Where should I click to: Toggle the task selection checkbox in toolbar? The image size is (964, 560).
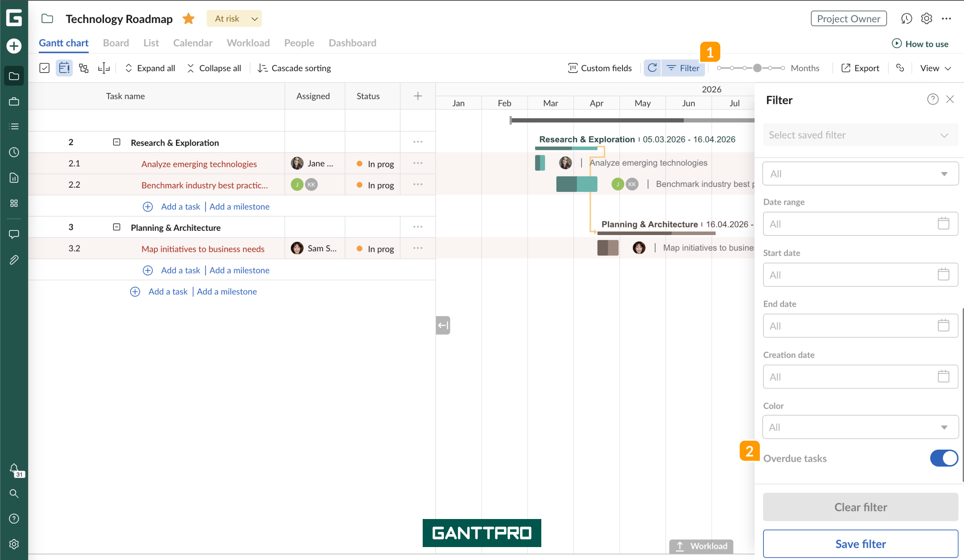click(x=44, y=68)
